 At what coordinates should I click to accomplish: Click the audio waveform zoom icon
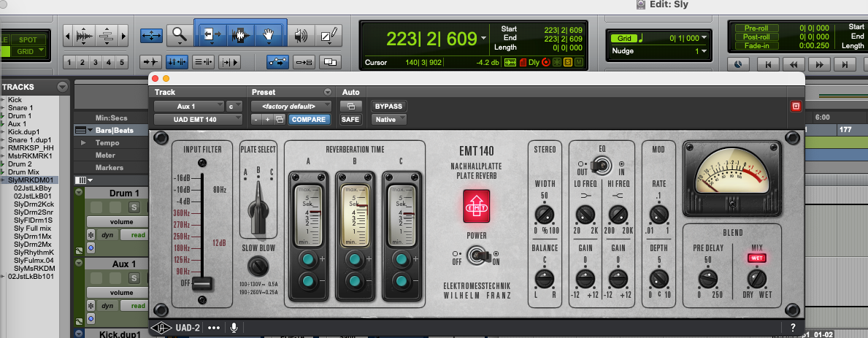(x=84, y=36)
